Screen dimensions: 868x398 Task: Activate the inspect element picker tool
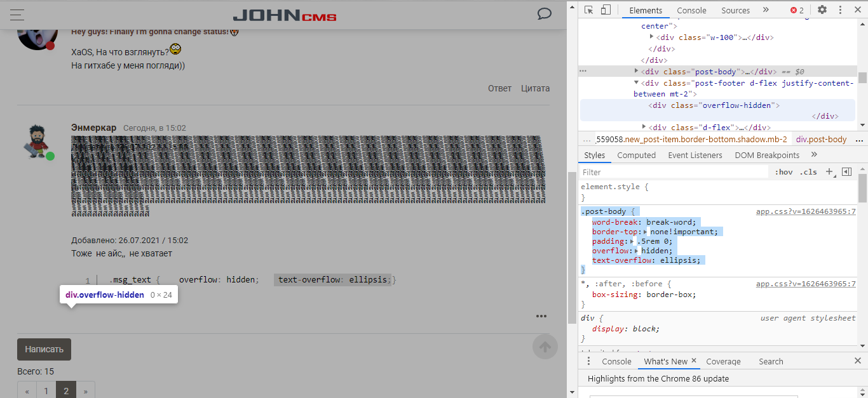pos(589,10)
